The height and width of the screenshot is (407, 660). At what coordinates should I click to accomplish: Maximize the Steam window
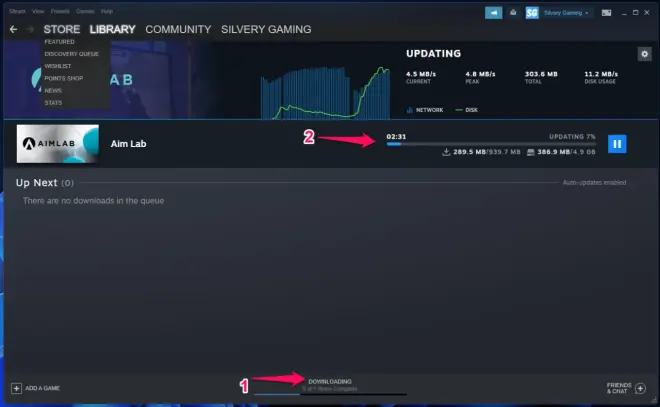(x=636, y=13)
